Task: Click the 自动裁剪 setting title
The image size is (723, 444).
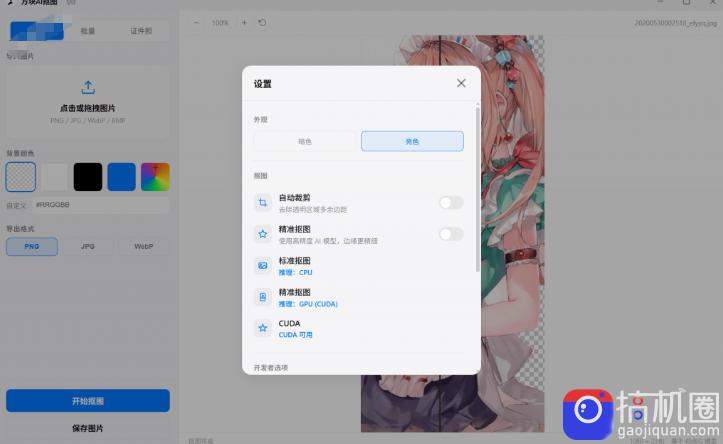Action: point(294,197)
